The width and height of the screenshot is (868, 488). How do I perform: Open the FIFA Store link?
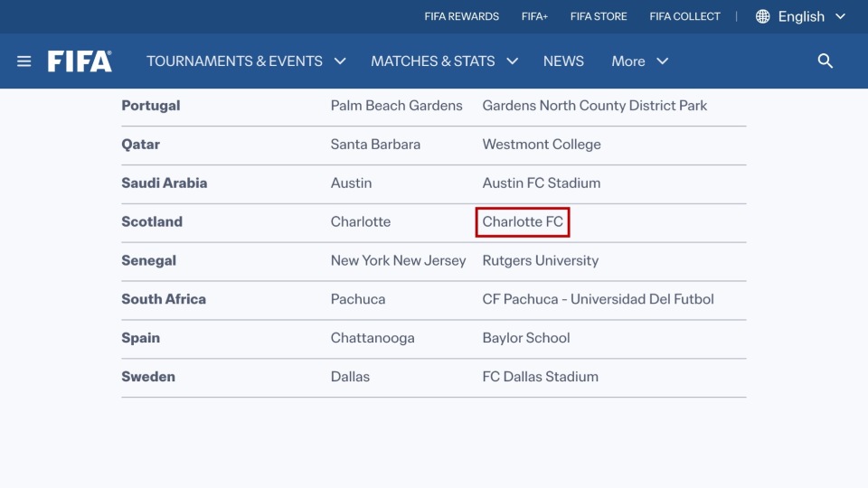tap(599, 16)
